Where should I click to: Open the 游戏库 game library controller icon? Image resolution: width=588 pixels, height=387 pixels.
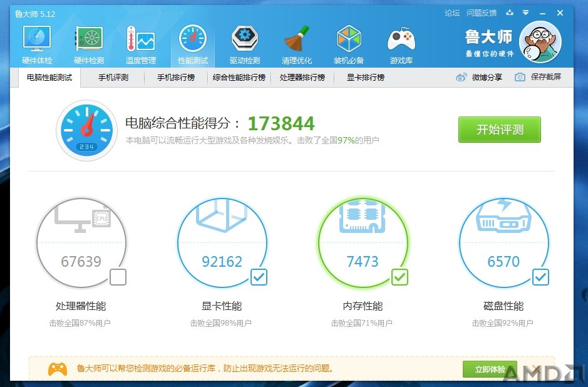pos(401,45)
